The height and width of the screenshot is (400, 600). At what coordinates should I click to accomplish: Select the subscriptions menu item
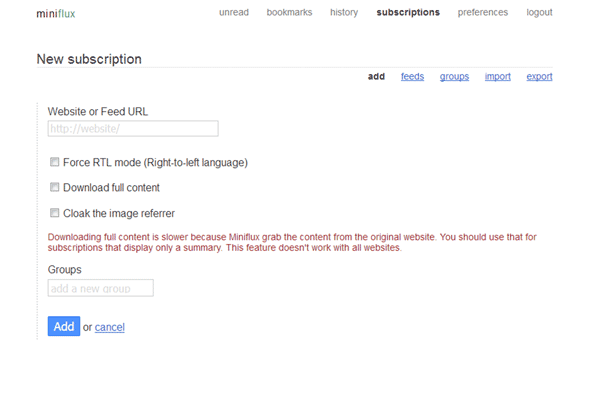[407, 13]
